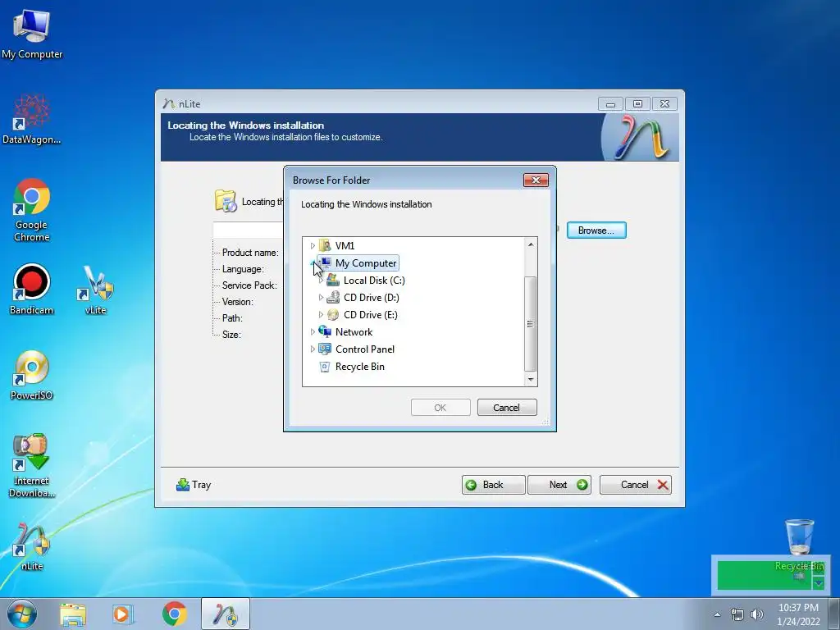Select Network in folder tree
The height and width of the screenshot is (630, 840).
tap(354, 332)
